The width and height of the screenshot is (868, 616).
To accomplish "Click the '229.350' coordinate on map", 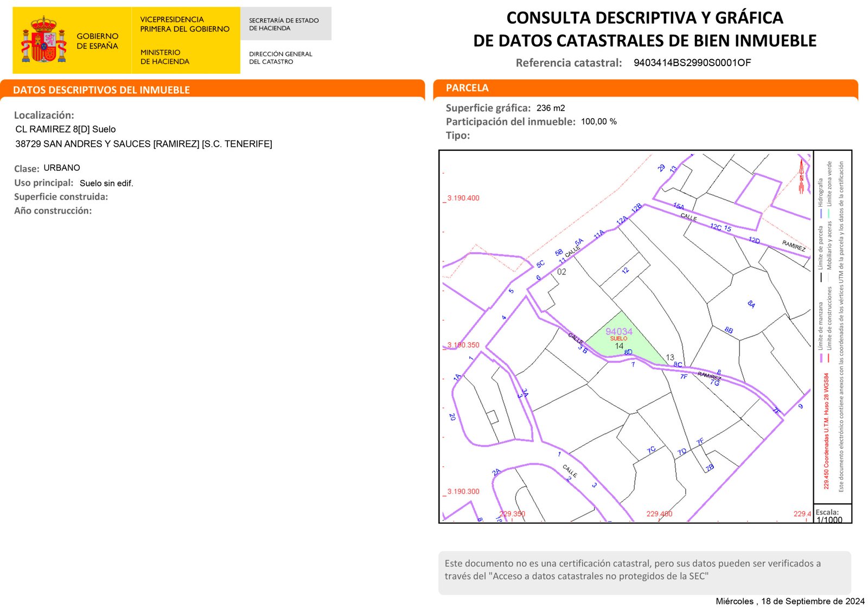I will 512,514.
